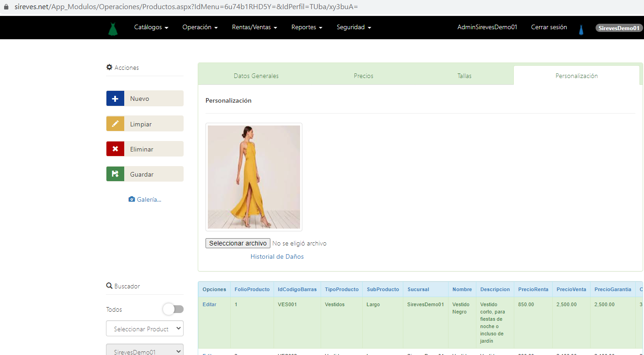Click the blue plus Nuevo icon
Screen dimensions: 644x355
click(x=115, y=99)
